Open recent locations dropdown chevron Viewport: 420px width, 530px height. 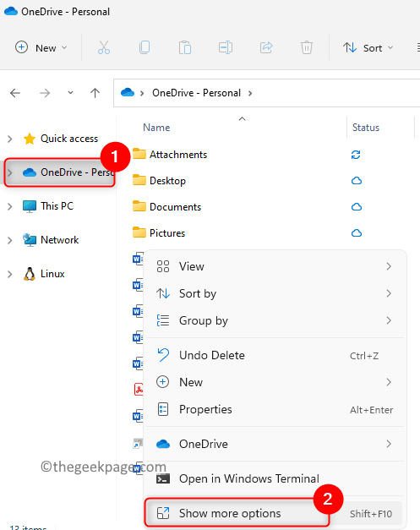tap(70, 93)
